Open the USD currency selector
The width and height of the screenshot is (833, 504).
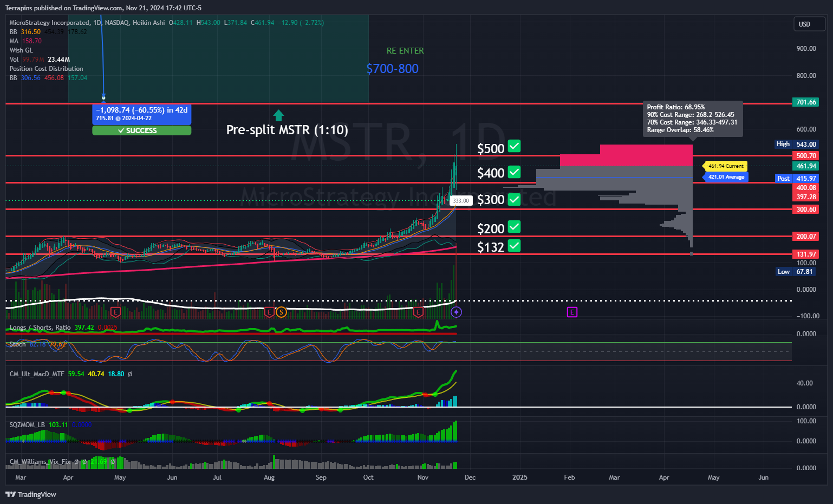(809, 24)
